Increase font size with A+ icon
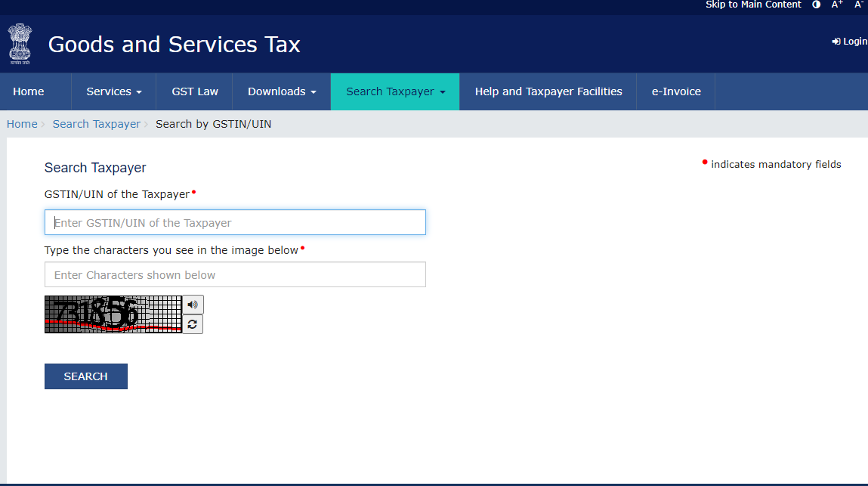 click(x=837, y=5)
